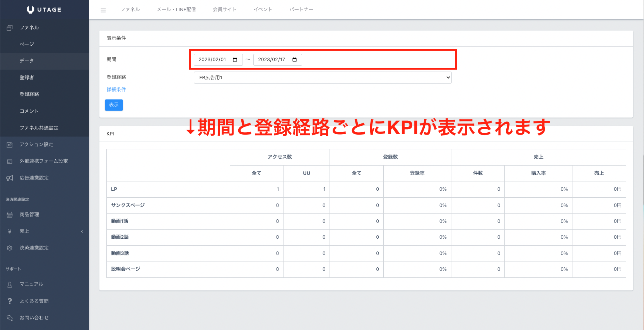Click the UTAGE logo icon

pyautogui.click(x=31, y=10)
